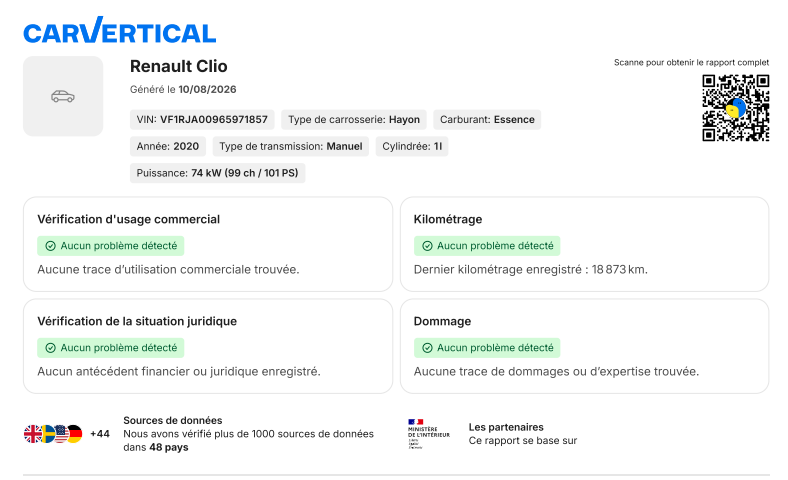Viewport: 788px width, 480px height.
Task: Click the Année: 2020 tag
Action: coord(168,146)
